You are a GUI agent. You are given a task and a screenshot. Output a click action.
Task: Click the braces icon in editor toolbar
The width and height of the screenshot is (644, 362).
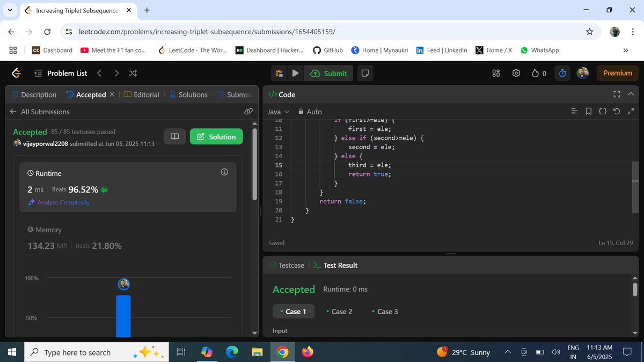tap(603, 112)
